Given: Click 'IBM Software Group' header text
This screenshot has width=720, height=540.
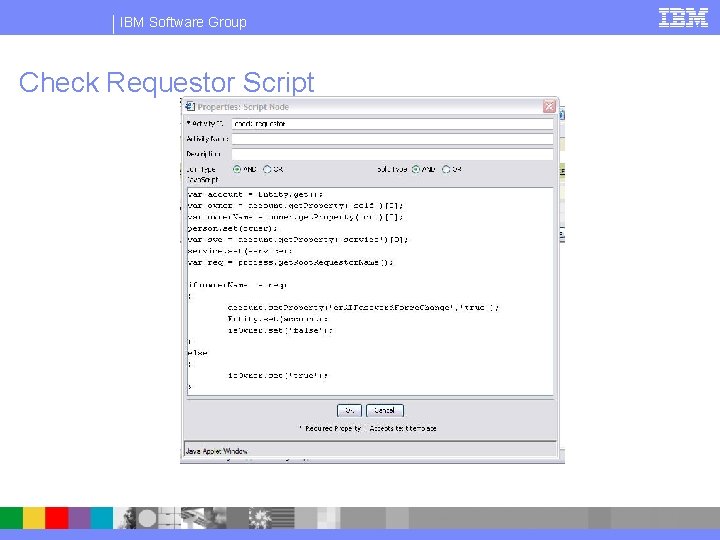Looking at the screenshot, I should (183, 22).
